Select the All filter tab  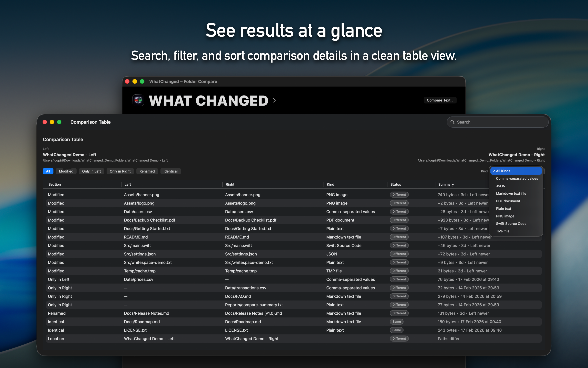[x=48, y=171]
